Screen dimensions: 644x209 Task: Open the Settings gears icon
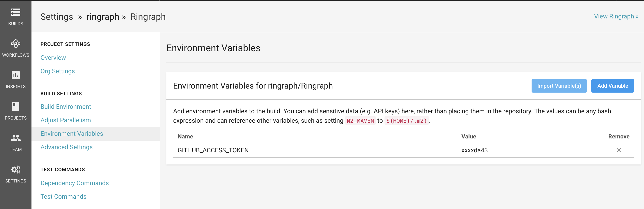[16, 169]
